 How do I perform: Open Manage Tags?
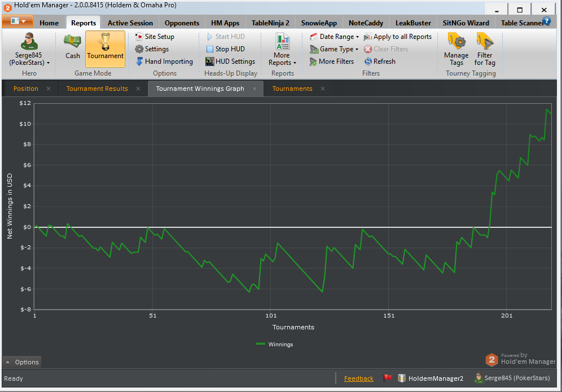[456, 50]
